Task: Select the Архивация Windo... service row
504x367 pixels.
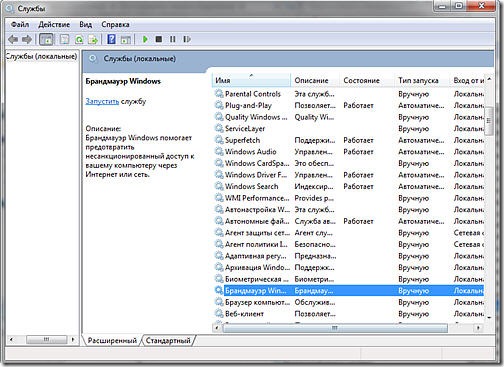Action: tap(349, 267)
